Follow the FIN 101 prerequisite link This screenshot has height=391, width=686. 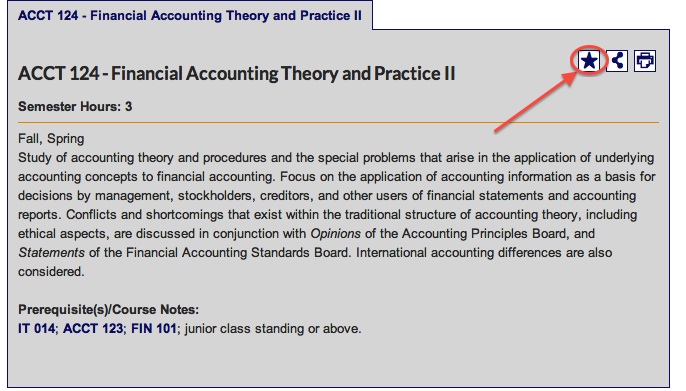154,328
